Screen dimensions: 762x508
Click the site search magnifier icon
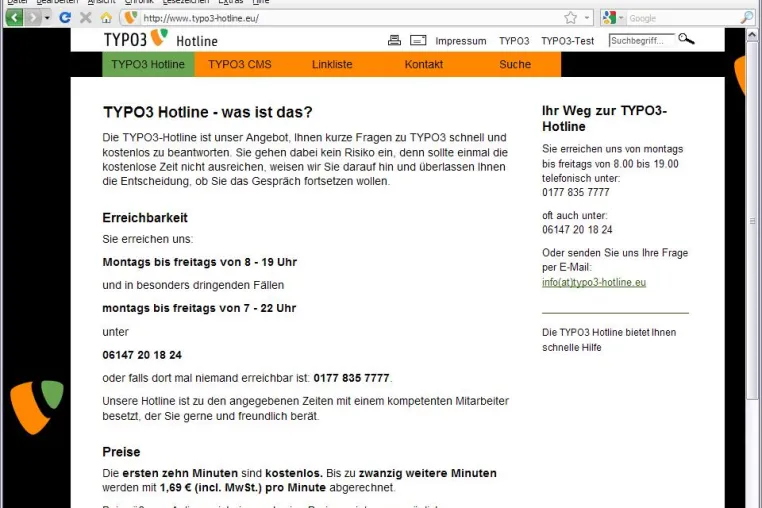point(686,39)
